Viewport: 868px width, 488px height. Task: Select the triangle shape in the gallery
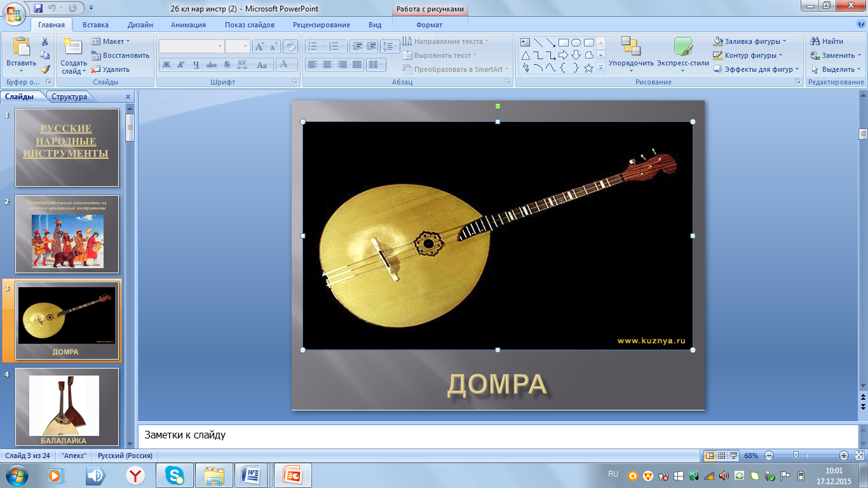pyautogui.click(x=526, y=55)
